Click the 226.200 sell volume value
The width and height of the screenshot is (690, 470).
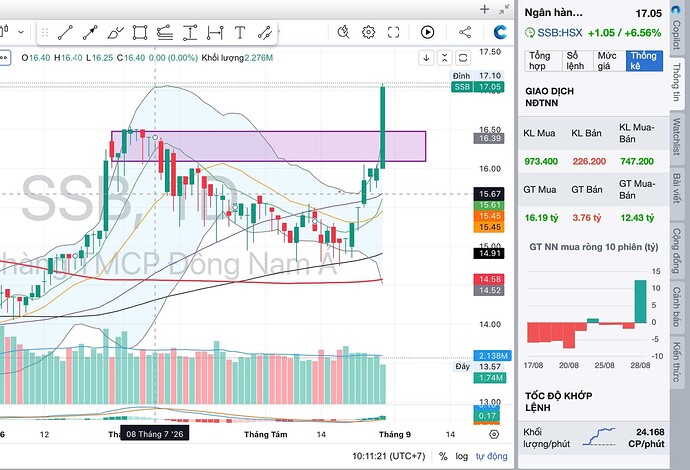589,162
